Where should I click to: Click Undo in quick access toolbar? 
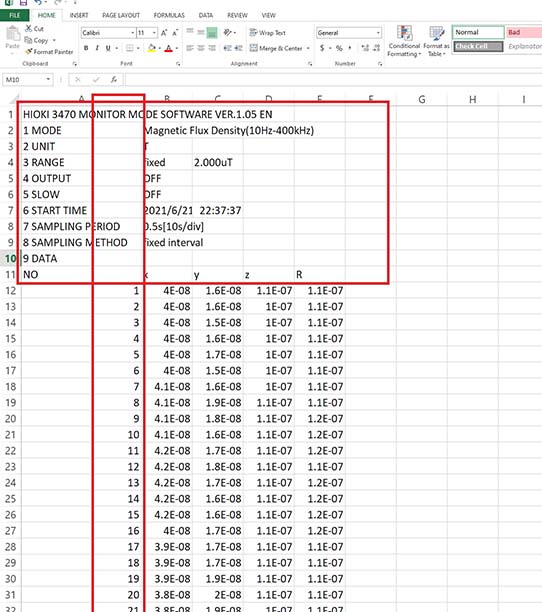click(38, 2)
